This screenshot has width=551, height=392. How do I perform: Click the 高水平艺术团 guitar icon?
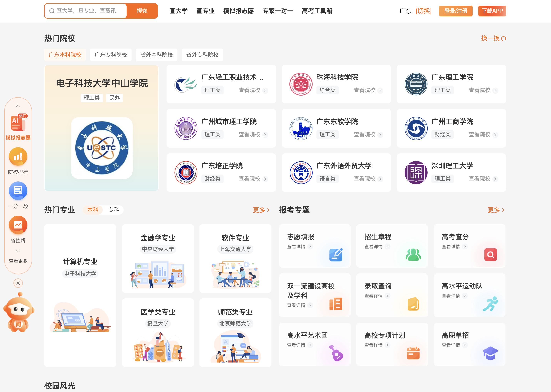336,353
